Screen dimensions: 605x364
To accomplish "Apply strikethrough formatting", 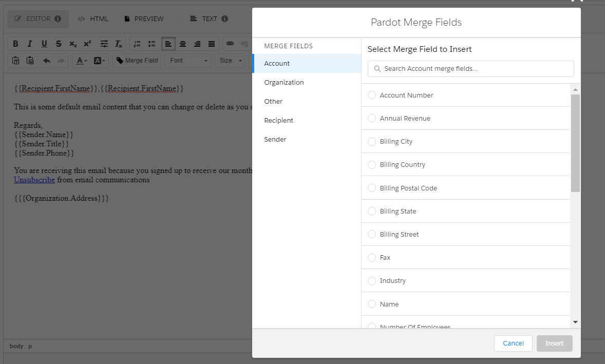I will (59, 44).
